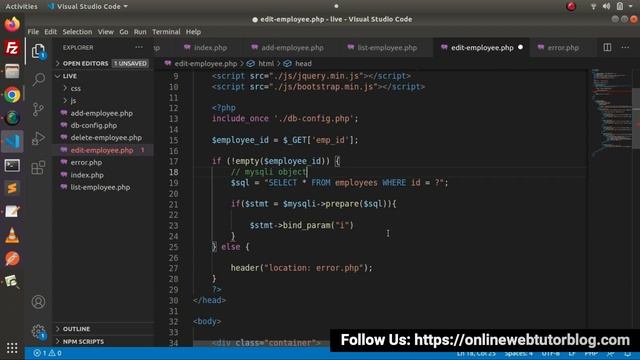The height and width of the screenshot is (360, 640).
Task: Launch VLC media player from the dock
Action: tap(12, 236)
